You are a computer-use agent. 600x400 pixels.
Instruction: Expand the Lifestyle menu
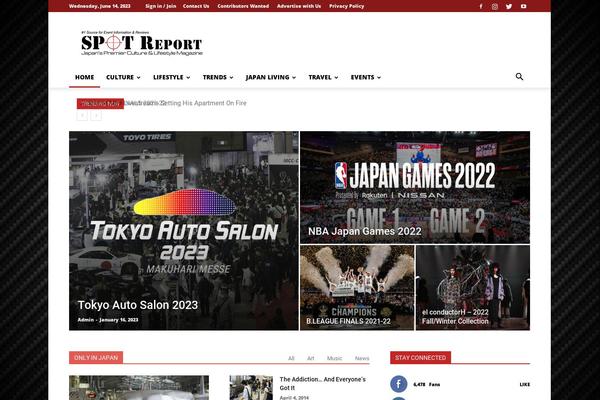point(171,77)
